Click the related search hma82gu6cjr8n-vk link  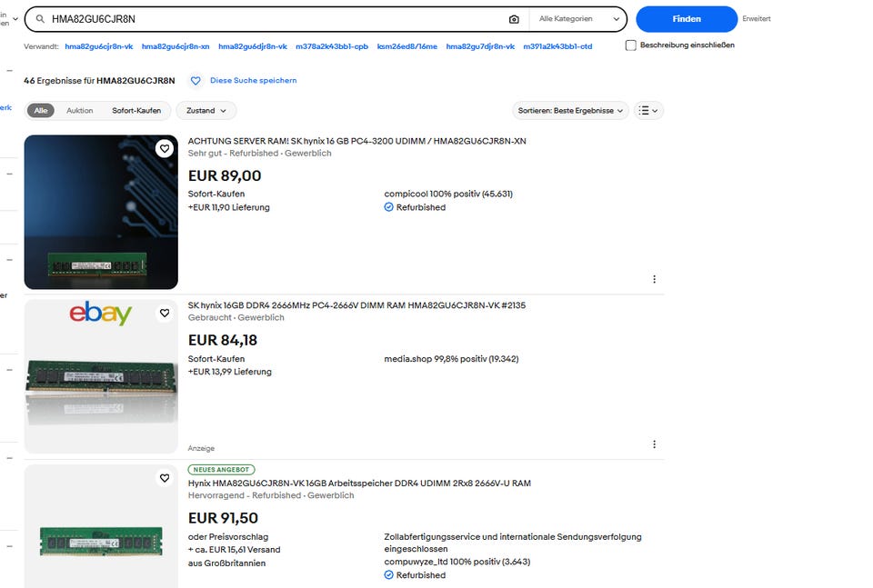(98, 46)
